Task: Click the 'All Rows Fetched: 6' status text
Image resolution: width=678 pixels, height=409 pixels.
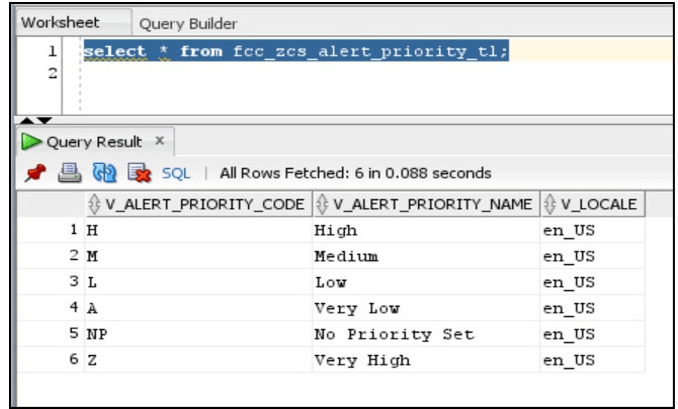Action: 355,173
